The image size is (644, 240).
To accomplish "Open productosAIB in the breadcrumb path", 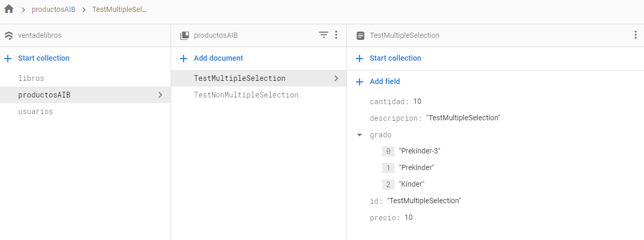I will (x=53, y=10).
